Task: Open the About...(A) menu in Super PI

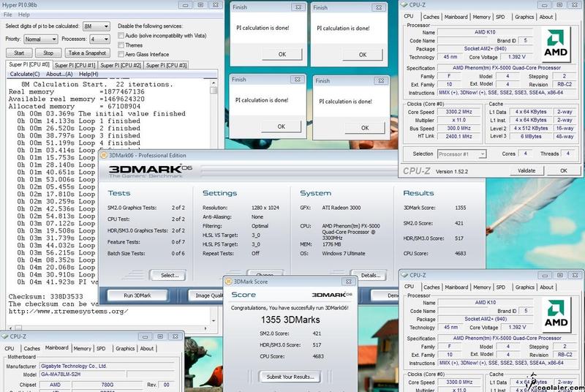Action: [59, 74]
